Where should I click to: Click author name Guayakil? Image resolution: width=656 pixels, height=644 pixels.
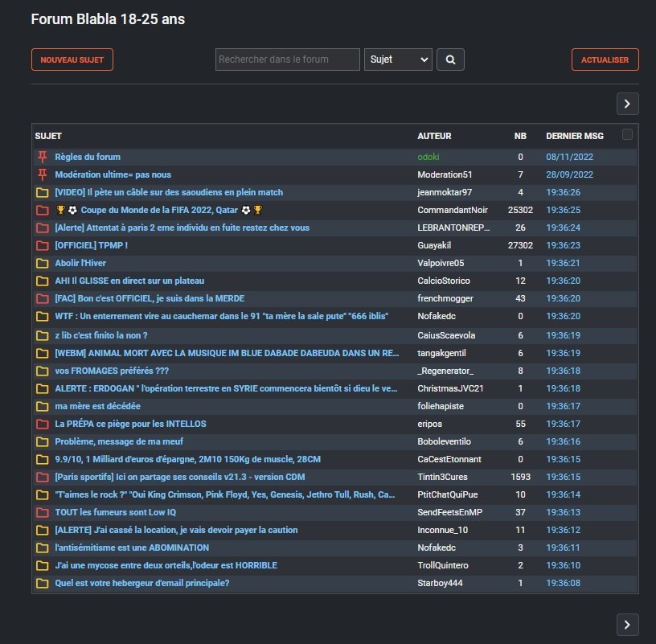(434, 245)
